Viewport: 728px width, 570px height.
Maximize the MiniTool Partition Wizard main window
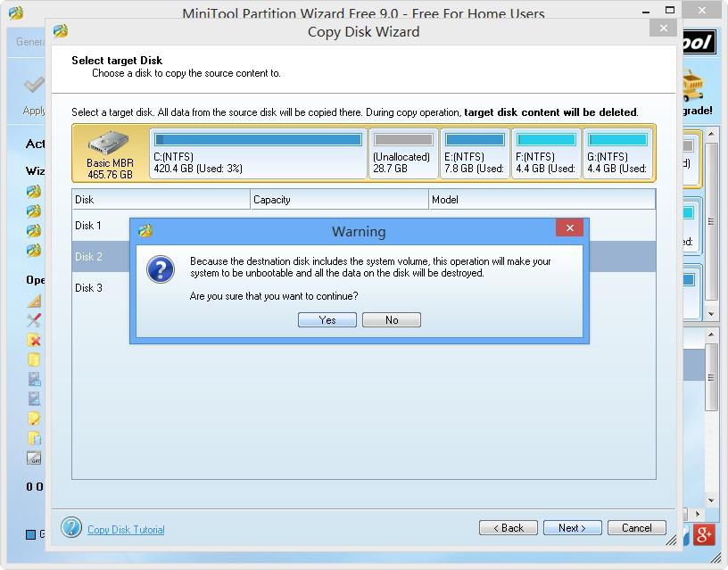(669, 10)
